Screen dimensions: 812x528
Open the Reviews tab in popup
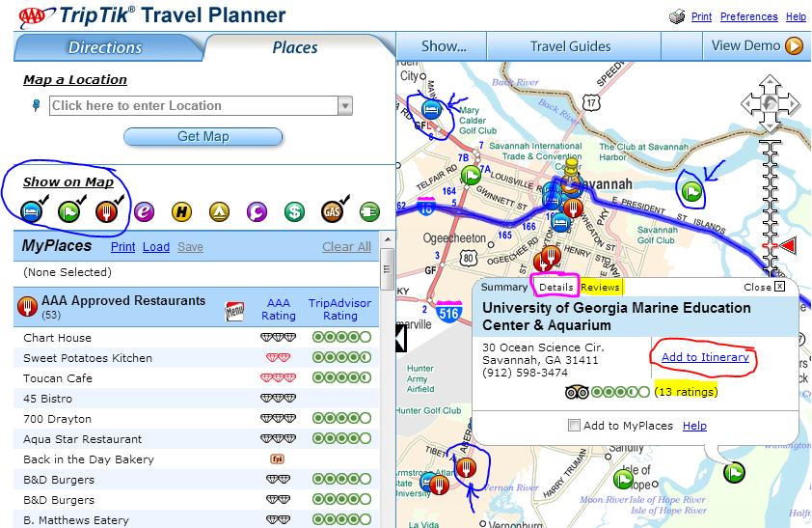pyautogui.click(x=600, y=287)
